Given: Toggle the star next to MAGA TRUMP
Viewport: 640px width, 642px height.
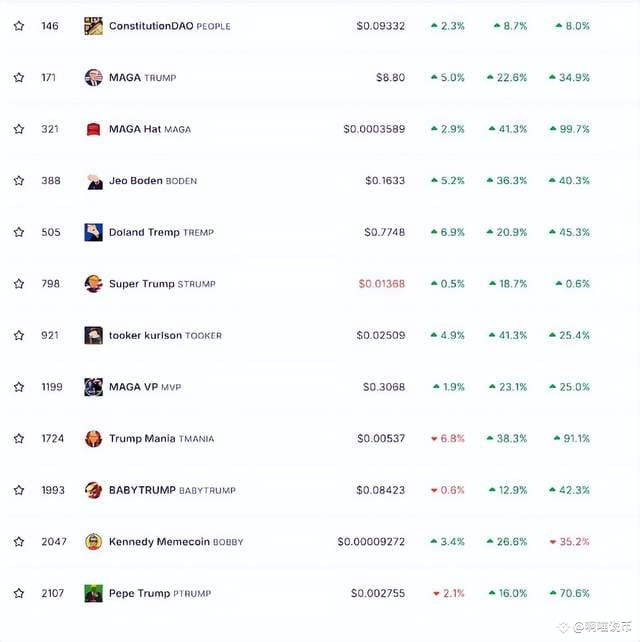Looking at the screenshot, I should 18,77.
